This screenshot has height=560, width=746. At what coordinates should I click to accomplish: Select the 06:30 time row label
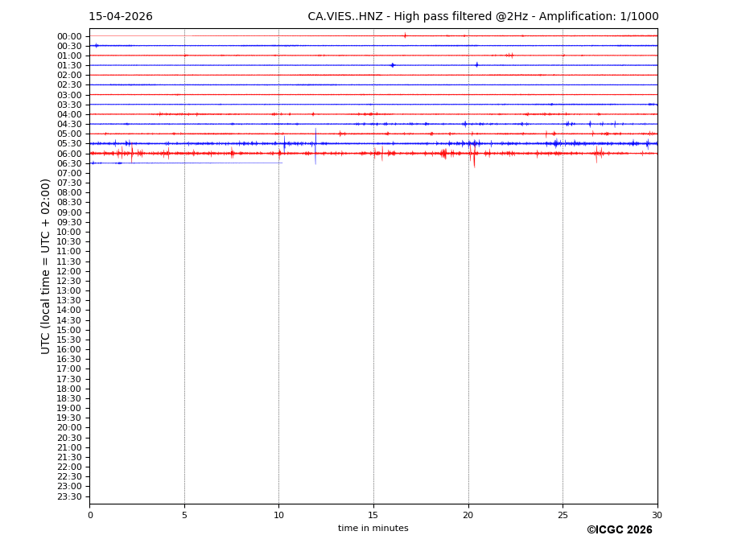(69, 163)
